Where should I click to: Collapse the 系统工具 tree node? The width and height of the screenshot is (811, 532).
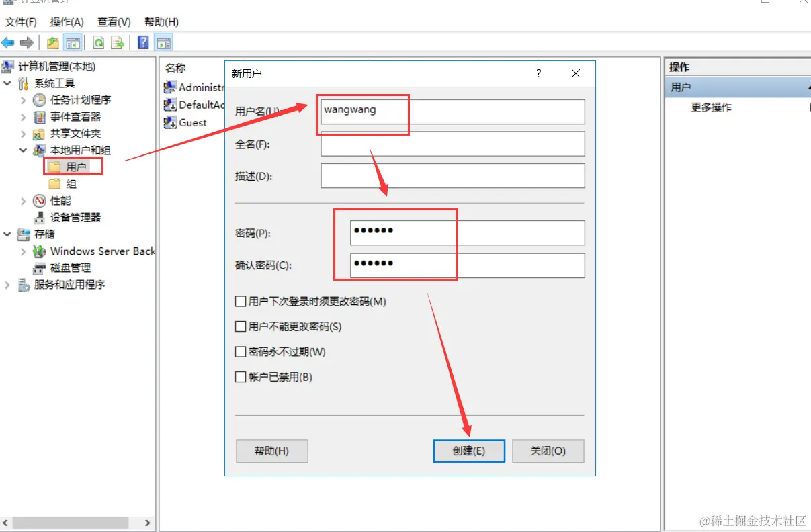tap(7, 83)
